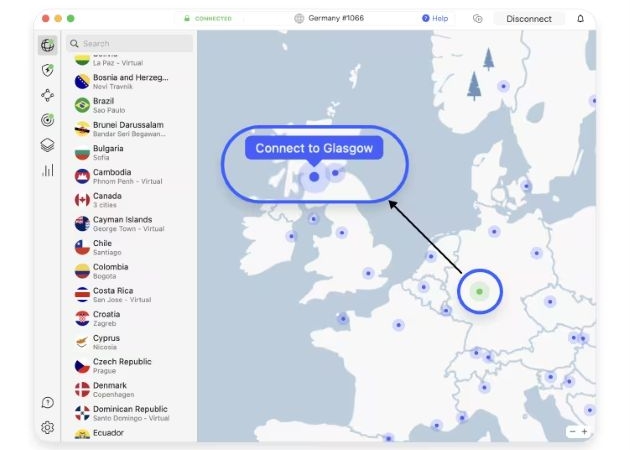Select Bosnia and Herzeg... in country list
The image size is (630, 450).
click(x=131, y=81)
